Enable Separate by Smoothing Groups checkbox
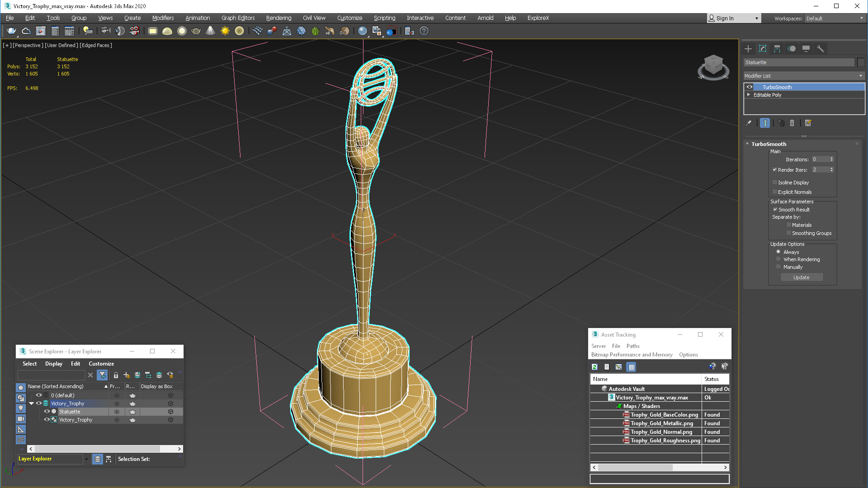The image size is (868, 488). [789, 233]
